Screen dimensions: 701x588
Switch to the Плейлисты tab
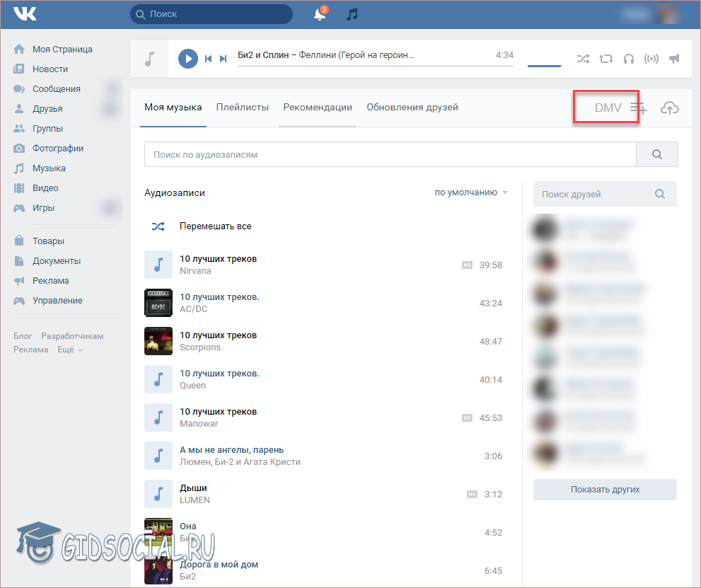pos(243,108)
